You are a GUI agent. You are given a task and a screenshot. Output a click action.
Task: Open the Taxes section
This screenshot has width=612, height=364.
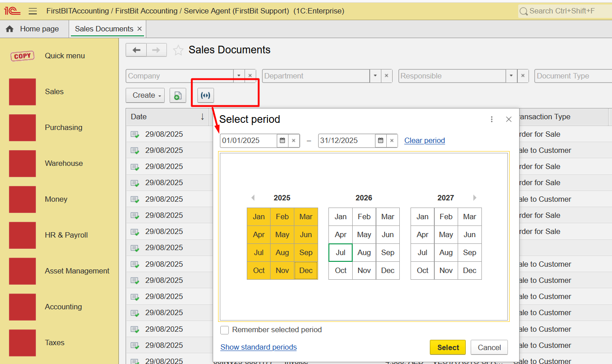tap(55, 343)
